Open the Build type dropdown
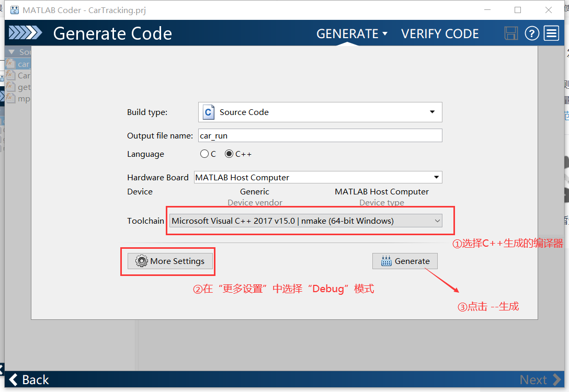569x392 pixels. click(x=432, y=112)
